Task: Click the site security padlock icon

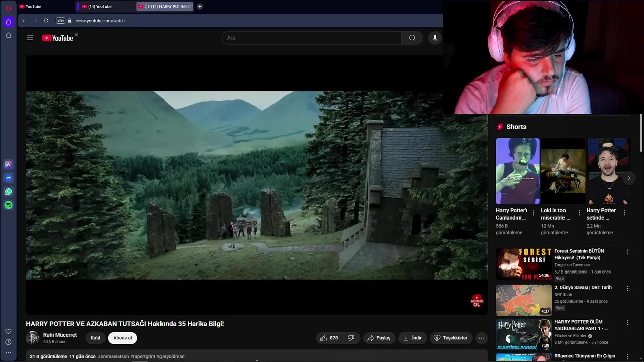Action: click(x=70, y=21)
